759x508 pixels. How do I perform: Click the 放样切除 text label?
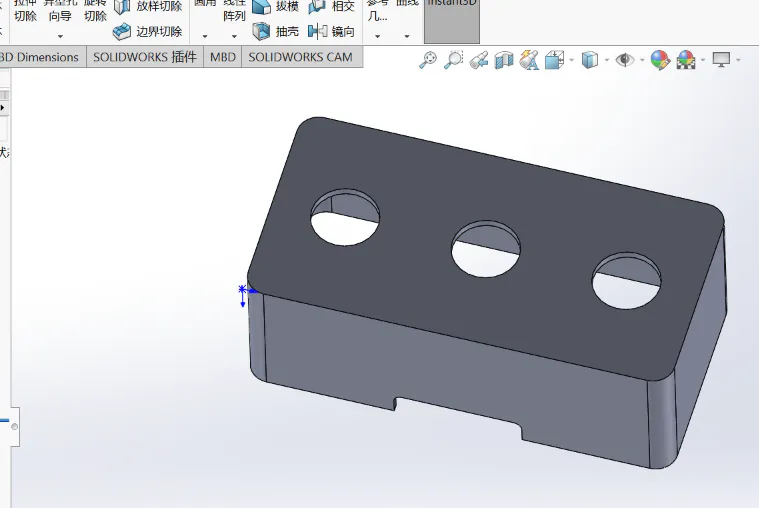click(159, 7)
